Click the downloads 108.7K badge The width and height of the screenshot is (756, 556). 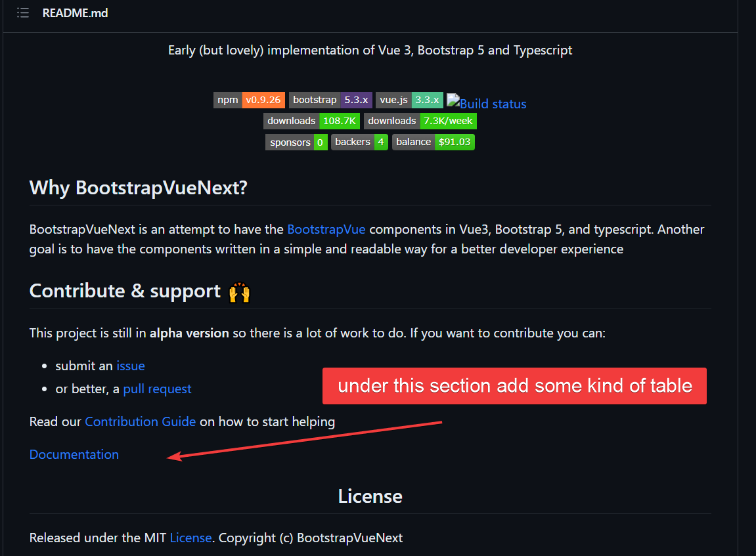point(312,121)
